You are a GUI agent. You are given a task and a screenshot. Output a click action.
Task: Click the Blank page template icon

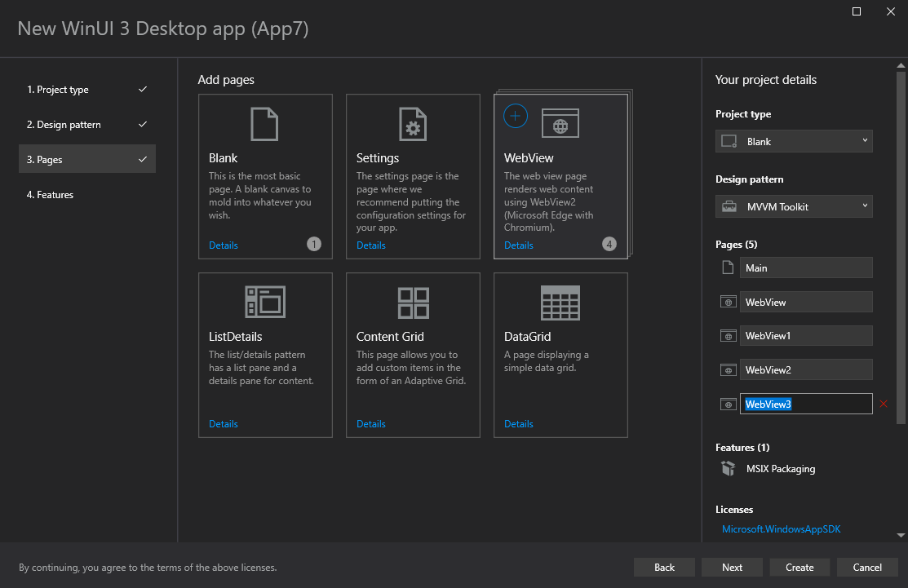point(264,124)
